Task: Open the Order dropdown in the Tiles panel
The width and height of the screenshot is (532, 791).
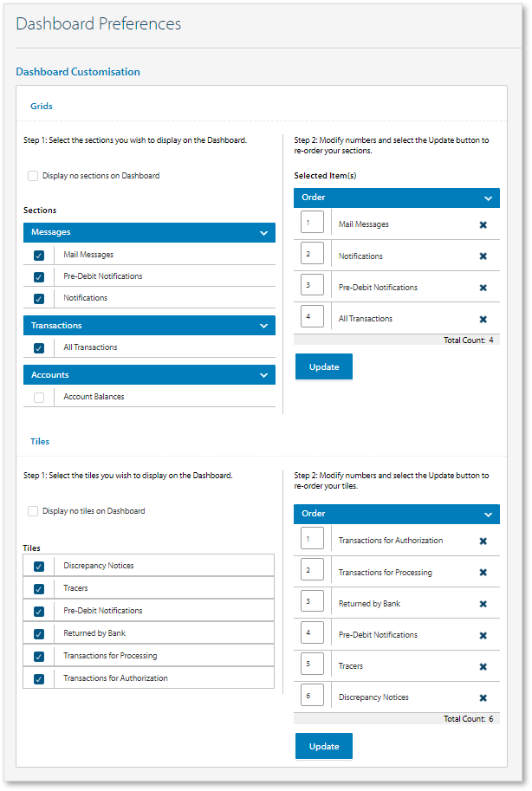Action: point(489,514)
